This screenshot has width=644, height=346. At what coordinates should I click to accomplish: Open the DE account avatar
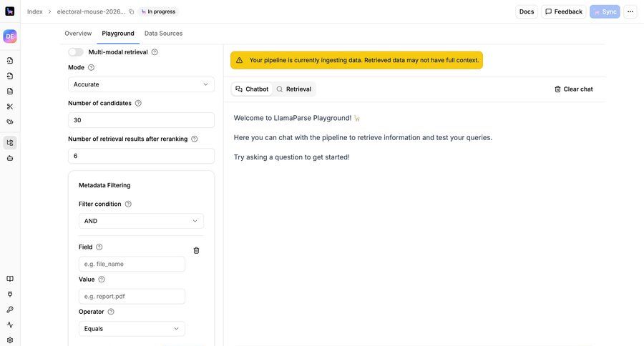[10, 36]
